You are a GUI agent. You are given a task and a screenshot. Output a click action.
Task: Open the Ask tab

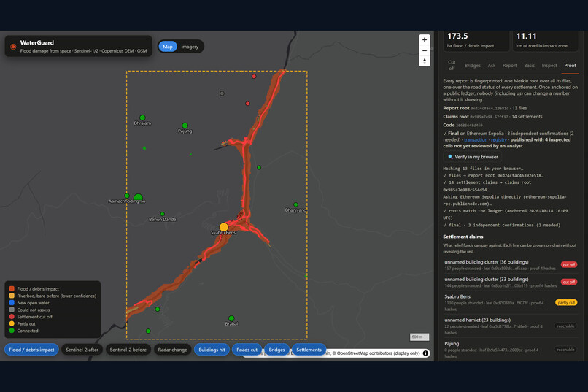pos(492,65)
